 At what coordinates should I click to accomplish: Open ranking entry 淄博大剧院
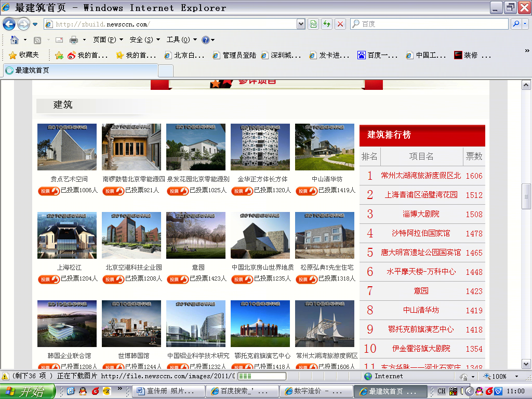point(421,214)
